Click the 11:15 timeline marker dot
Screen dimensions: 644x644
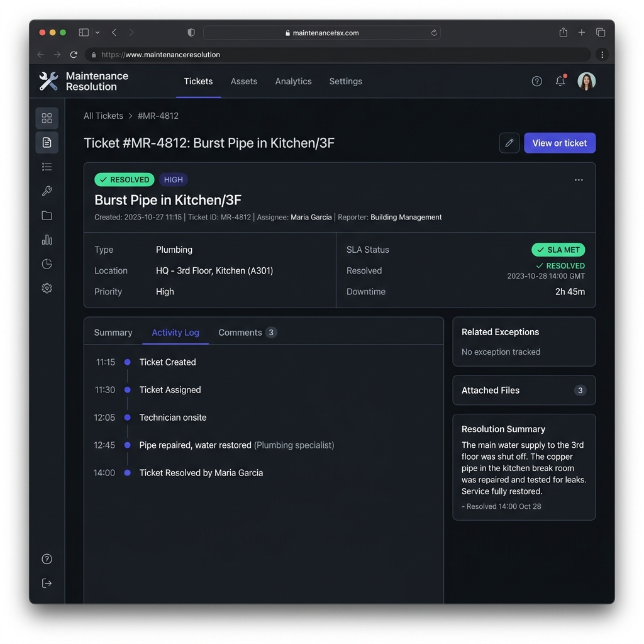coord(127,362)
